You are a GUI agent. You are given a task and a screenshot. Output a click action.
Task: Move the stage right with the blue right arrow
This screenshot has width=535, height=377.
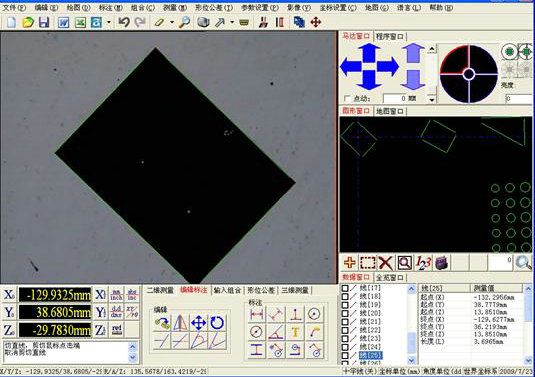(388, 67)
